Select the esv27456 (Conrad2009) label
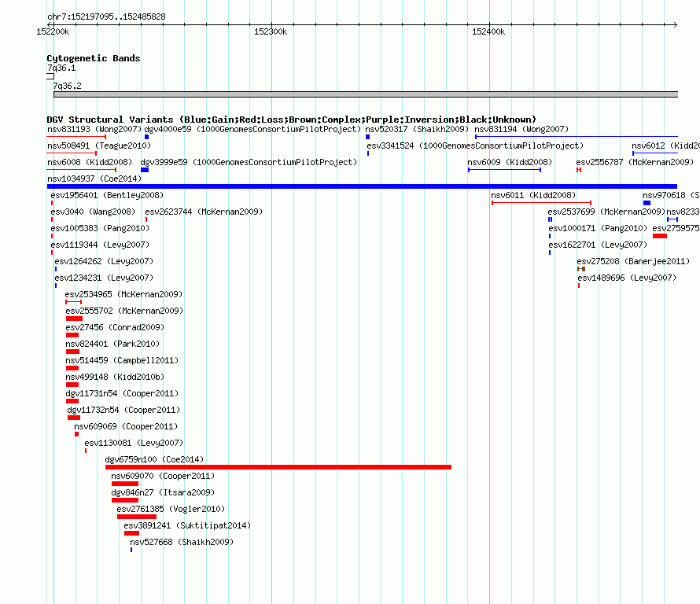The width and height of the screenshot is (700, 604). tap(115, 327)
